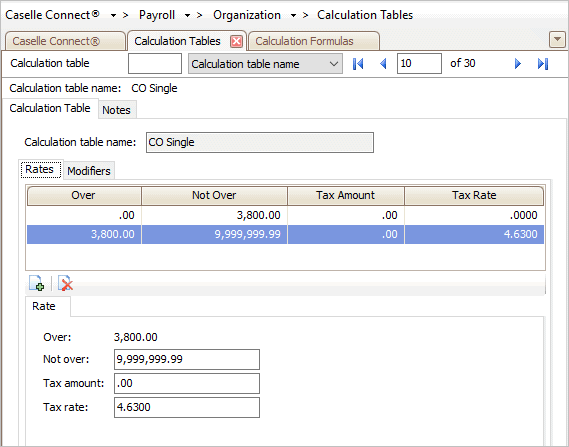This screenshot has width=569, height=447.
Task: Switch to the Calculation Formulas tab
Action: pyautogui.click(x=314, y=41)
